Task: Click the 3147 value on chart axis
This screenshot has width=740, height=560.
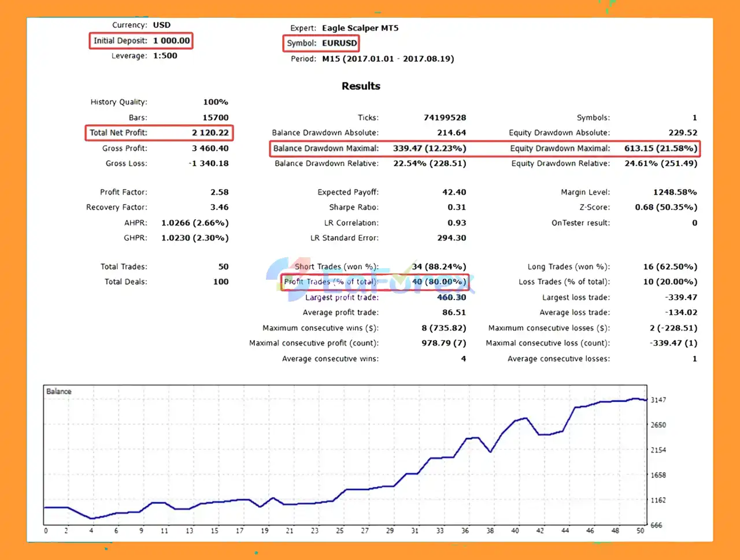Action: click(658, 400)
